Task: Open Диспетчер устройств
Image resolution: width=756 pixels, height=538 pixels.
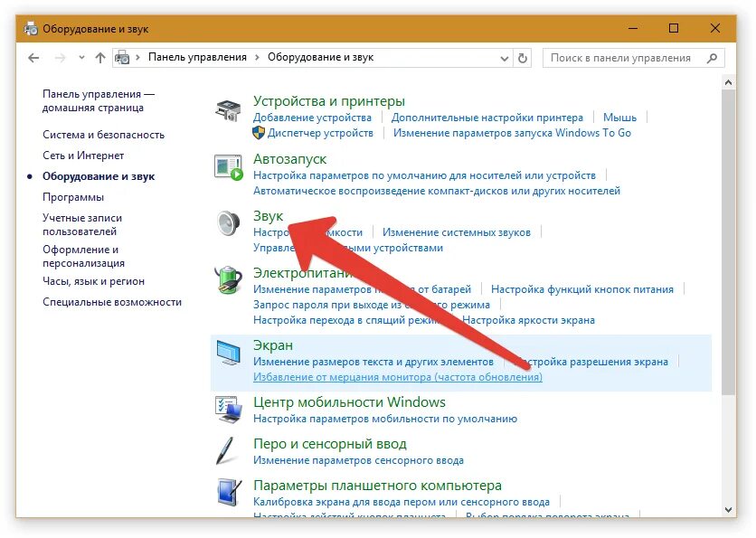Action: [x=320, y=133]
